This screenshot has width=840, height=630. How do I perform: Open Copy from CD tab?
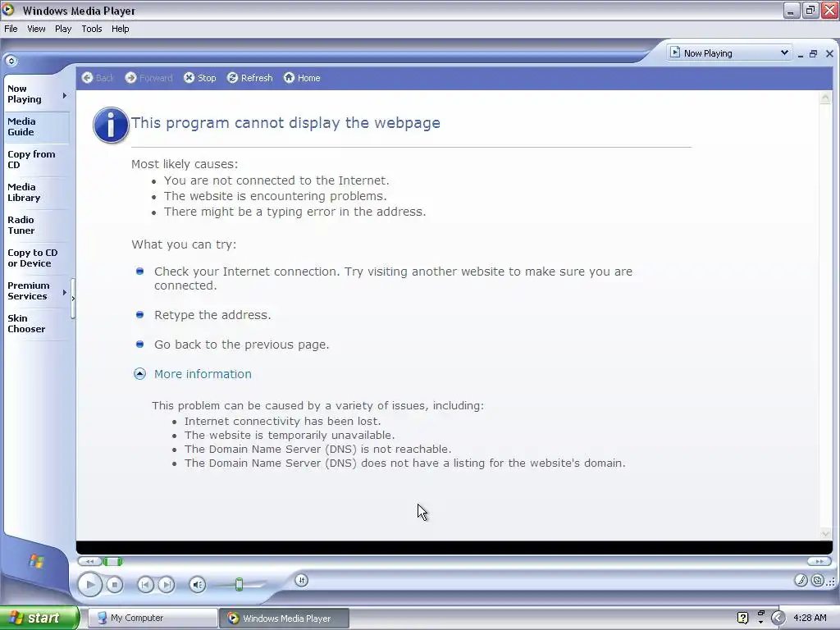[x=37, y=160]
